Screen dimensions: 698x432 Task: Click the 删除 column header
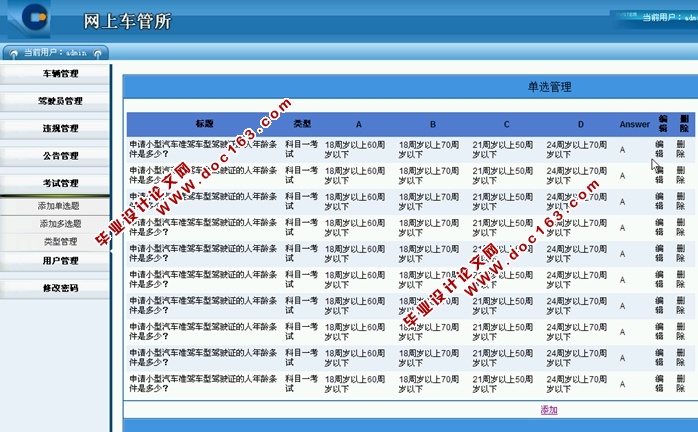684,124
